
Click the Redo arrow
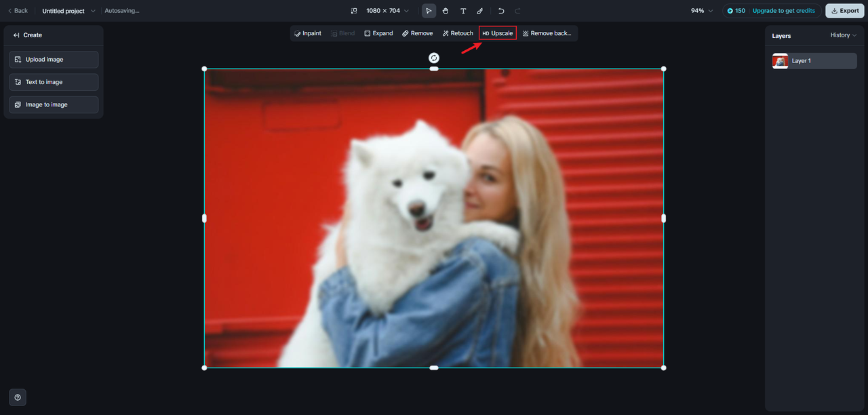click(x=518, y=11)
